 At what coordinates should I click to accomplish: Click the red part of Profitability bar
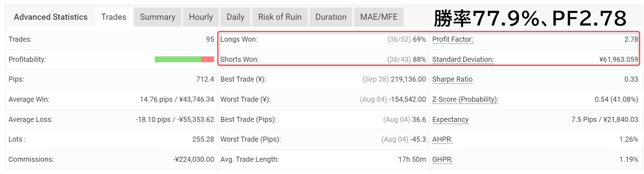pyautogui.click(x=208, y=59)
